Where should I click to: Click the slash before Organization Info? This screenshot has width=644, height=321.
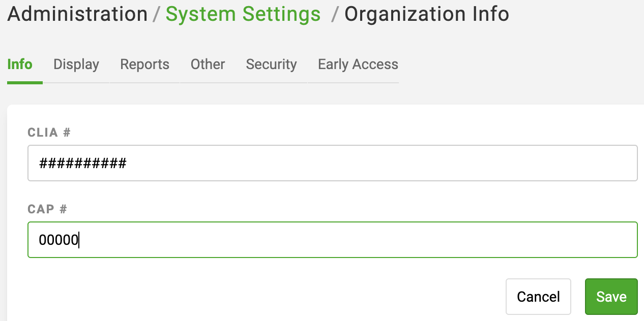coord(334,15)
